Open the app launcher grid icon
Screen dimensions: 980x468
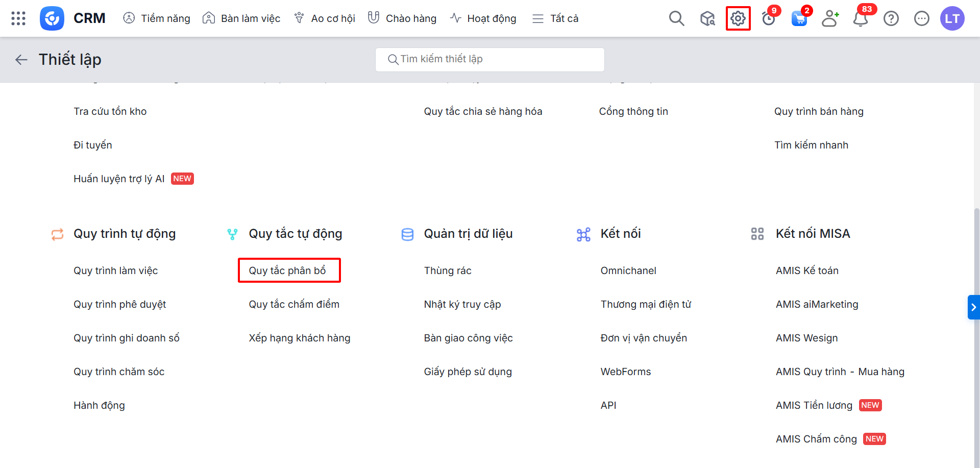click(x=18, y=18)
